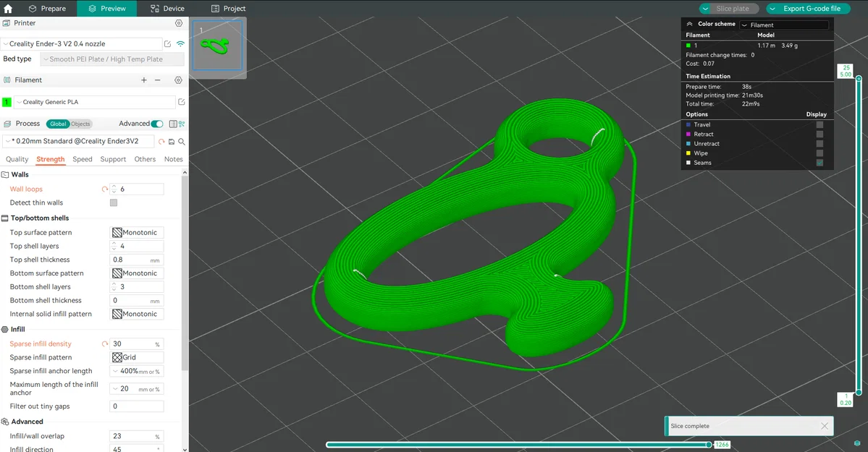Close the Slice complete notification
Screen dimensions: 868x452
point(825,426)
